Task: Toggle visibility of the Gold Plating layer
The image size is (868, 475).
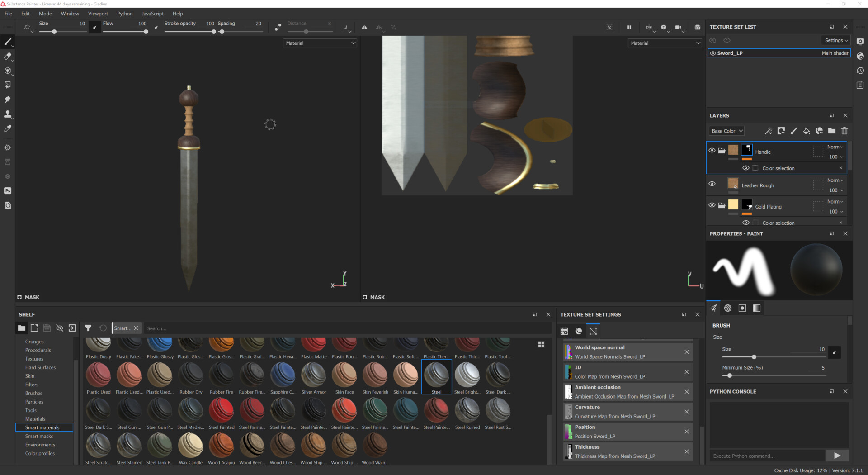Action: (x=712, y=205)
